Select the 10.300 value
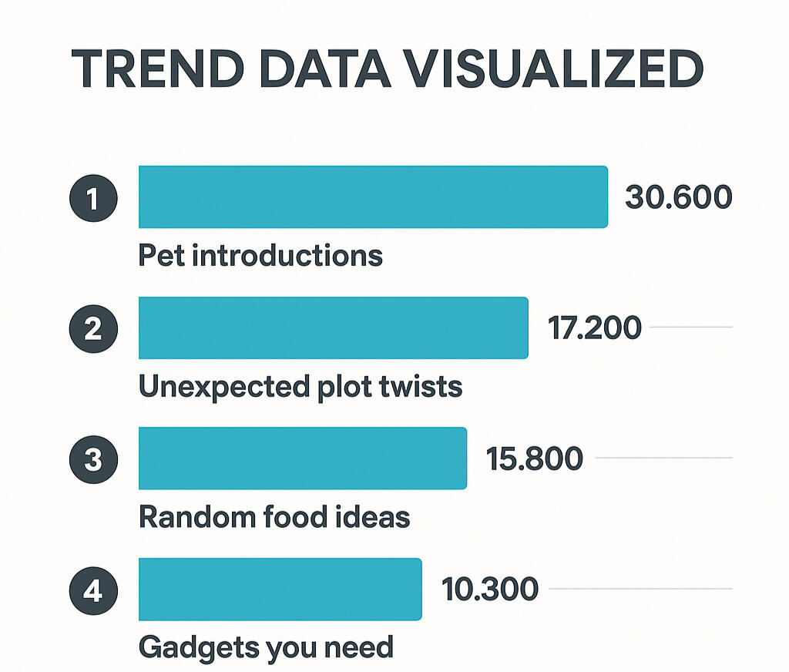The image size is (789, 672). coord(489,590)
